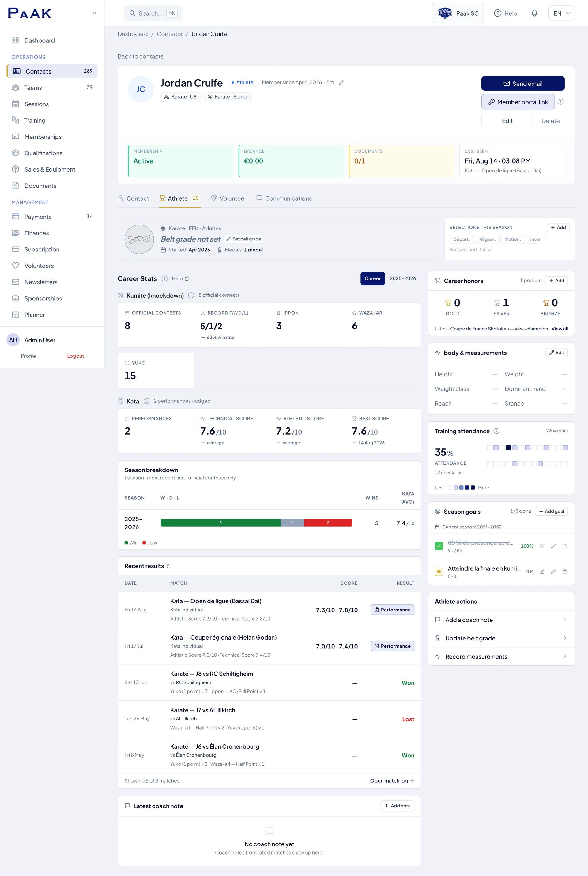Open the info icon beside Training attendance
Screen dimensions: 588x876
click(496, 431)
